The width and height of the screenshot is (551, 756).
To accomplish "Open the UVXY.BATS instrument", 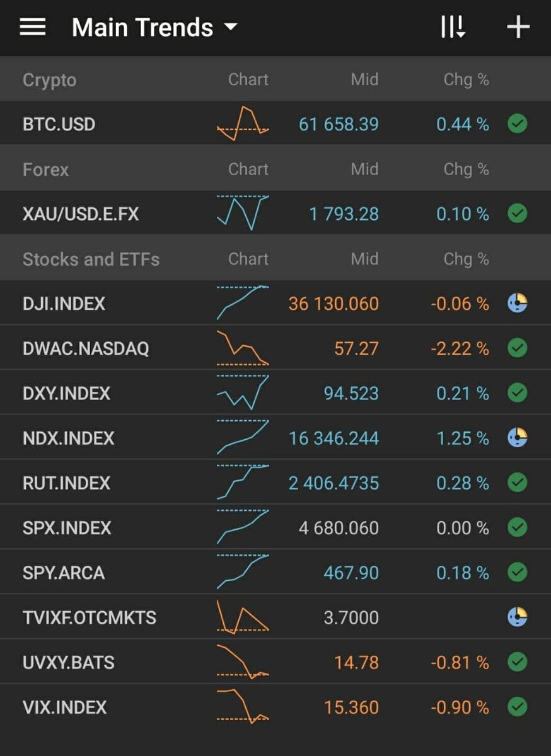I will coord(275,662).
